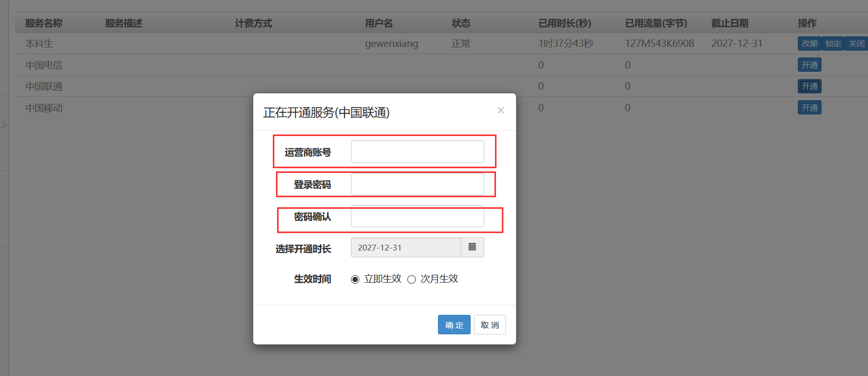Click the 登录密码 field label
The image size is (868, 376).
pos(312,185)
